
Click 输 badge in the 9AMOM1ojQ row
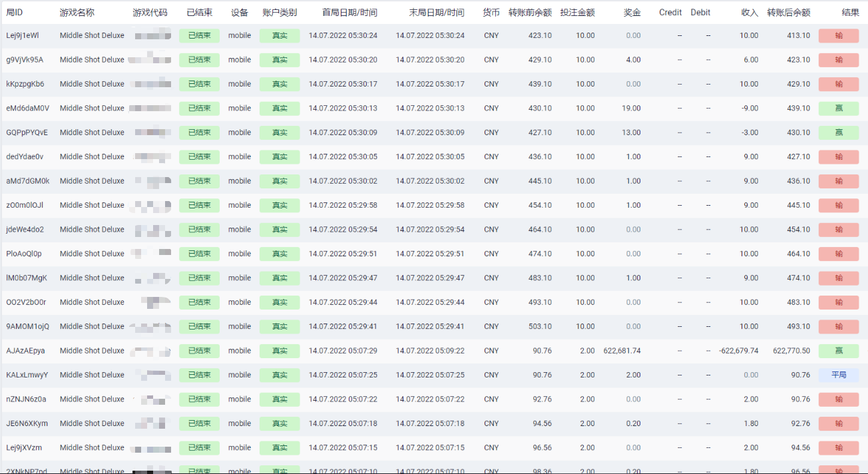(839, 326)
